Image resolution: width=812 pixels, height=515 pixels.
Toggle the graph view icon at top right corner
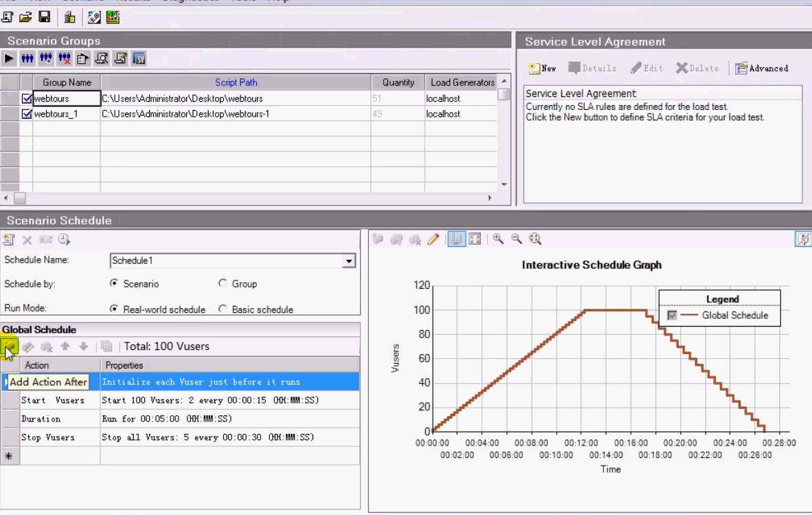tap(803, 239)
